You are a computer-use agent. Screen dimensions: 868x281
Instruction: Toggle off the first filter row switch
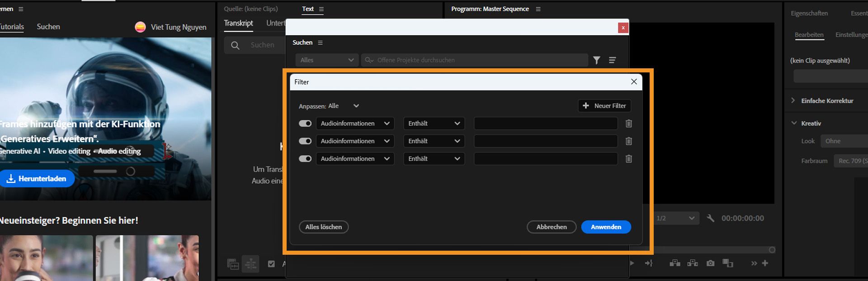(x=305, y=124)
